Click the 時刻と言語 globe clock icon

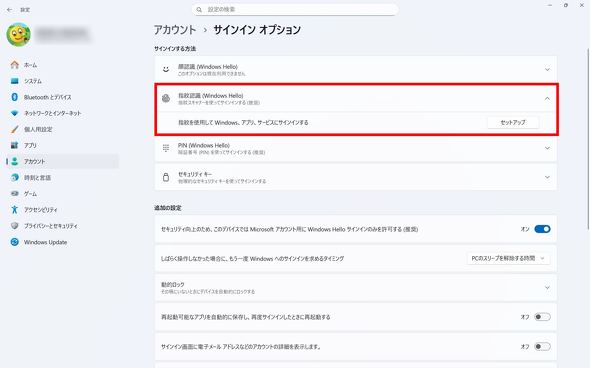coord(15,178)
